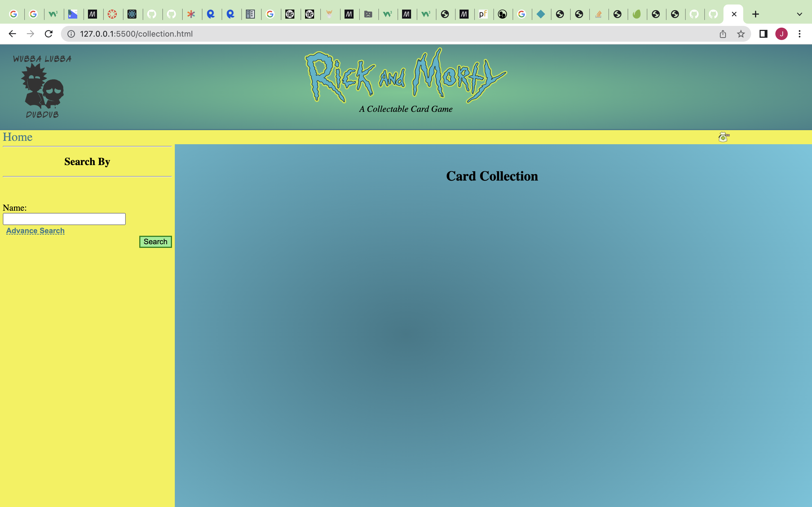The image size is (812, 507).
Task: Open the browser side panel
Action: (x=763, y=34)
